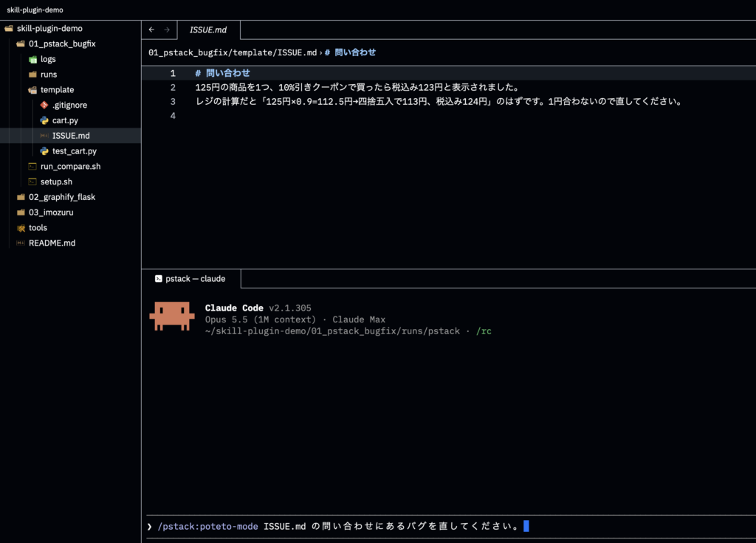Click the green logs folder icon
This screenshot has width=756, height=543.
[32, 59]
